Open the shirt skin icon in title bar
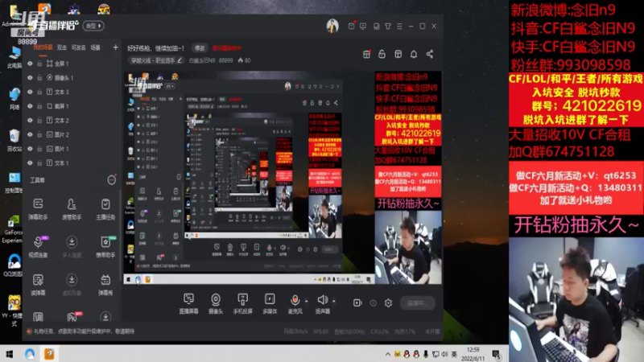The width and height of the screenshot is (644, 362). pyautogui.click(x=388, y=27)
